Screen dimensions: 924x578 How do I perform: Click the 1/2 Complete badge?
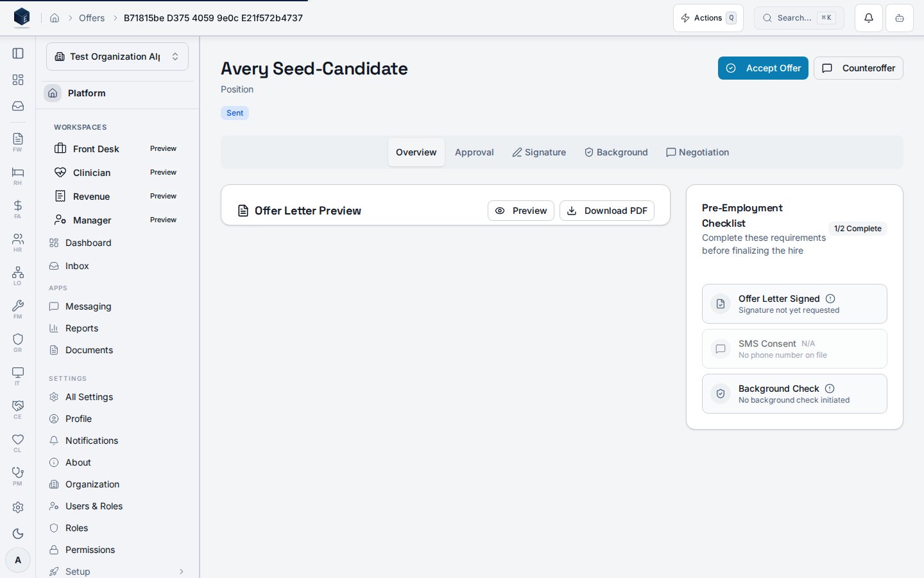(x=858, y=229)
